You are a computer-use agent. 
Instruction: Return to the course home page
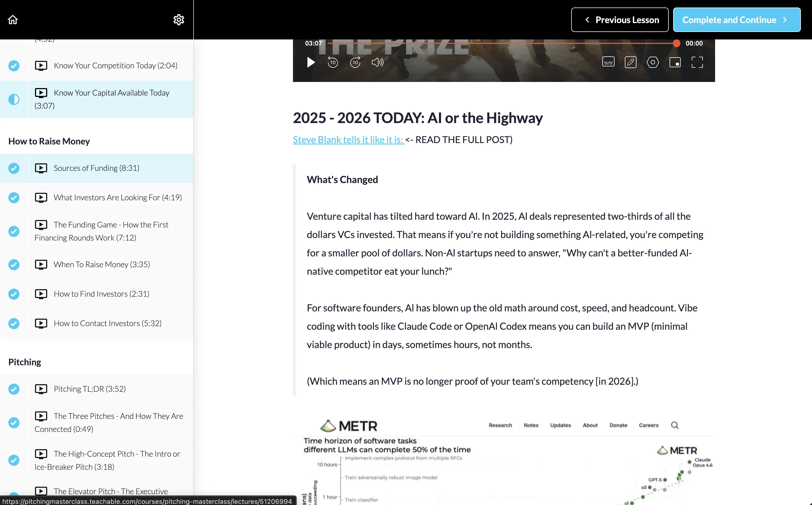pyautogui.click(x=12, y=19)
